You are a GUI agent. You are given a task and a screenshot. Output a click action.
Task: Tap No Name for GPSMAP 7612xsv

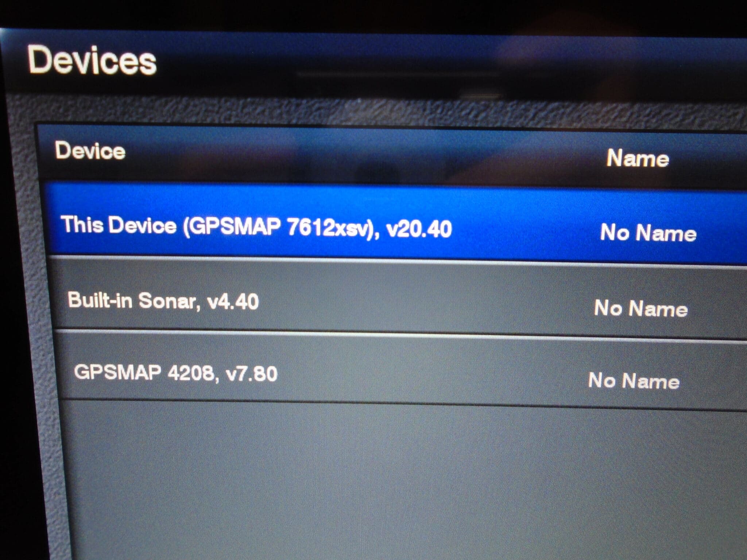pyautogui.click(x=648, y=232)
